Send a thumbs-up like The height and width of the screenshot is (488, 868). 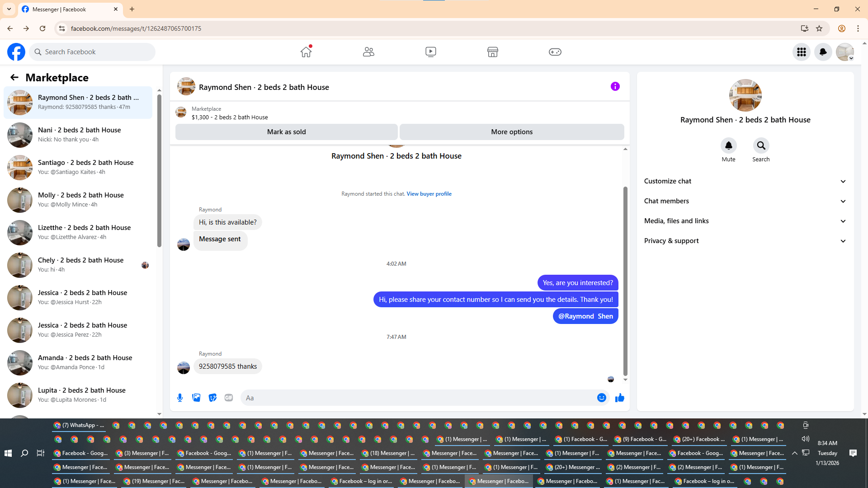(x=619, y=398)
